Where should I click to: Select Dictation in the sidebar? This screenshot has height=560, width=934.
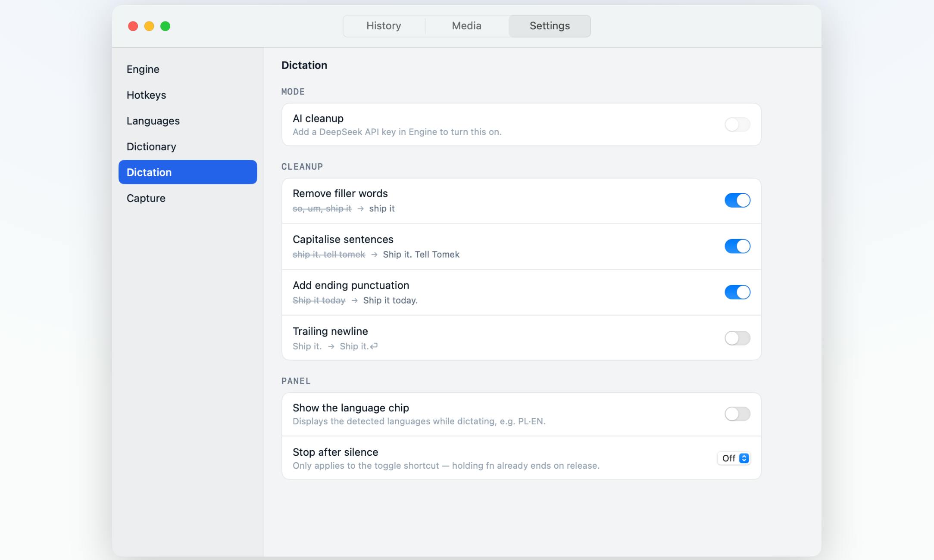187,172
